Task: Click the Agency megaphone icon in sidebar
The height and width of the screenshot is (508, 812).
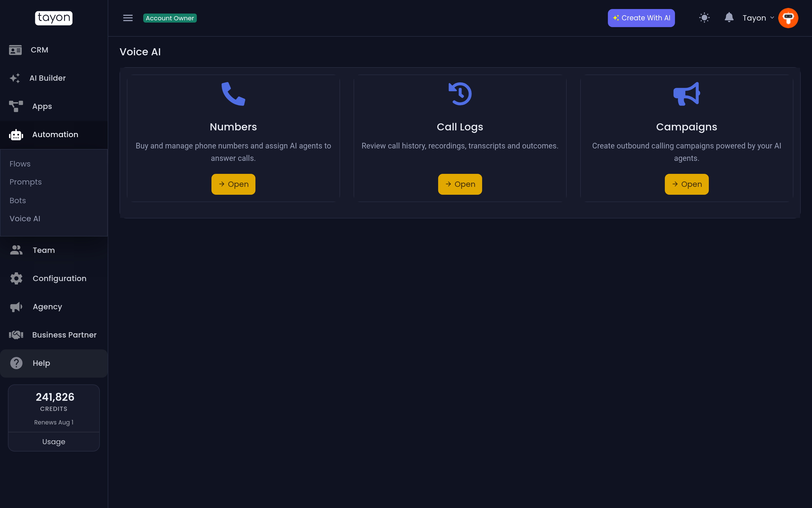Action: pyautogui.click(x=16, y=306)
